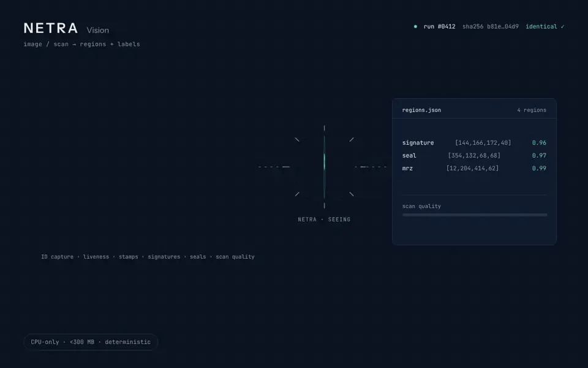Click the 'CPU-only · <300 MB · deterministic' pill

click(x=91, y=342)
